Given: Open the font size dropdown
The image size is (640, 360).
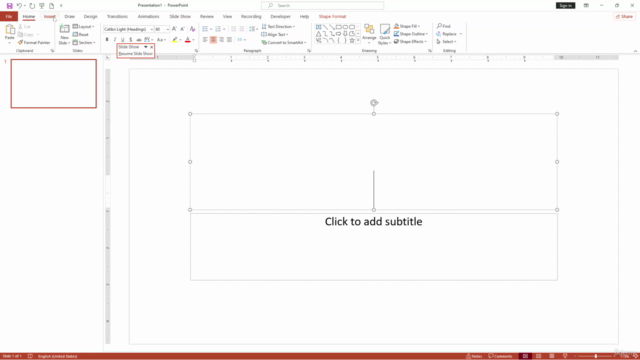Looking at the screenshot, I should pyautogui.click(x=167, y=29).
